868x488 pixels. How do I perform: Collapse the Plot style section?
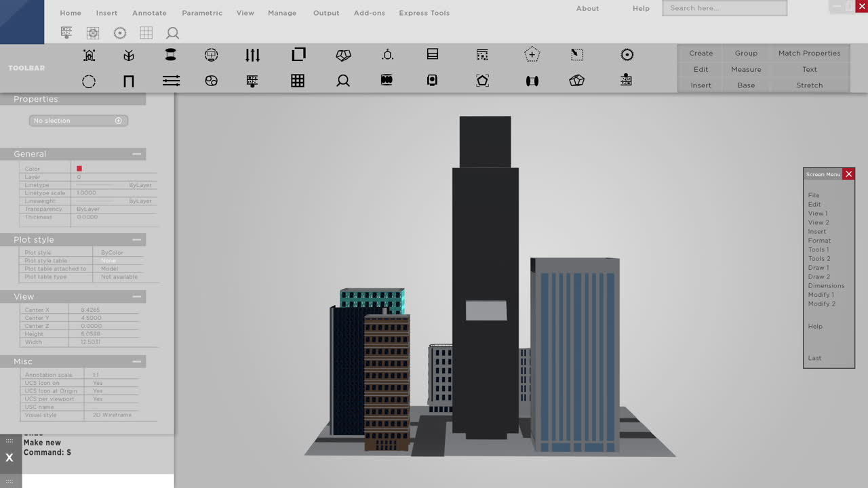pyautogui.click(x=137, y=240)
